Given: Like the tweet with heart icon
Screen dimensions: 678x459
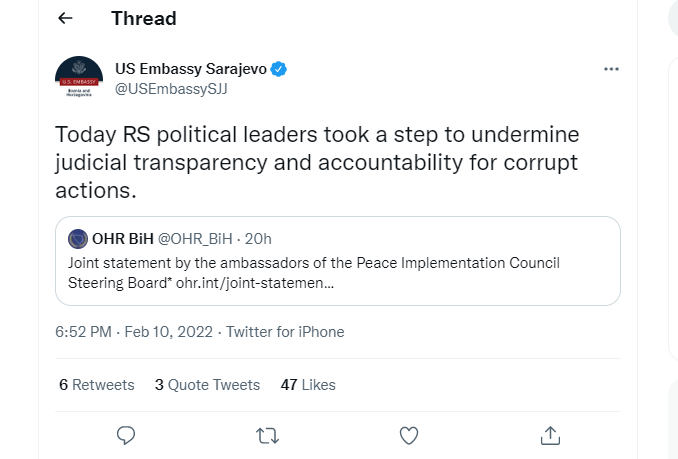Looking at the screenshot, I should pyautogui.click(x=408, y=435).
